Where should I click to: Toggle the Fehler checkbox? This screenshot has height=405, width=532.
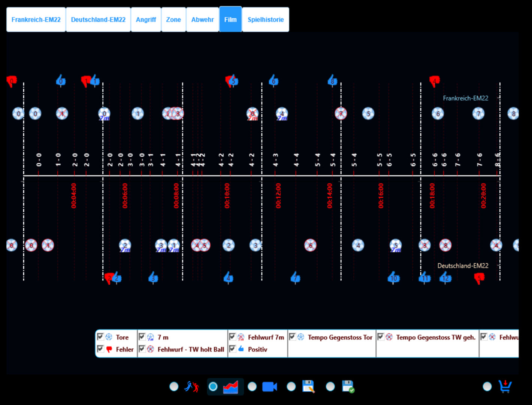pos(100,349)
